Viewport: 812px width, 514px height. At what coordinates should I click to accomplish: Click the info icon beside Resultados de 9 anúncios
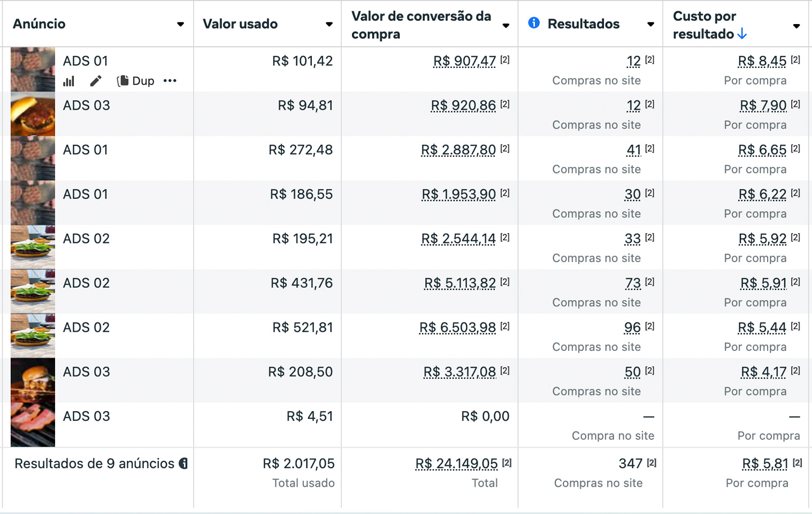tap(183, 464)
